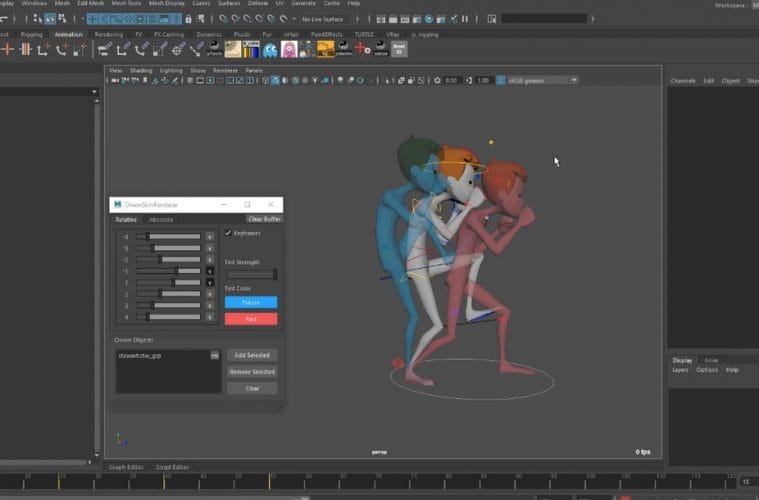This screenshot has width=759, height=500.
Task: Click the Arnold shelf icon
Action: coord(398,49)
